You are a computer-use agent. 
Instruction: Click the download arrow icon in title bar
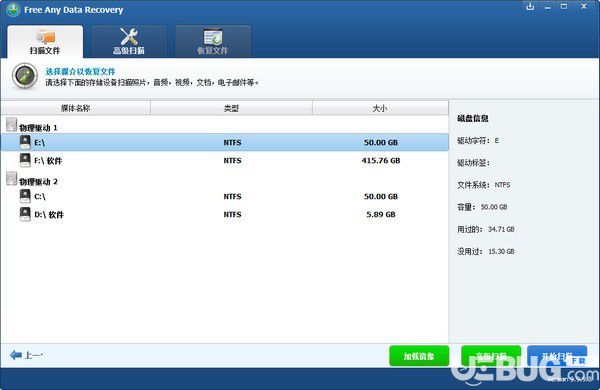coord(530,7)
